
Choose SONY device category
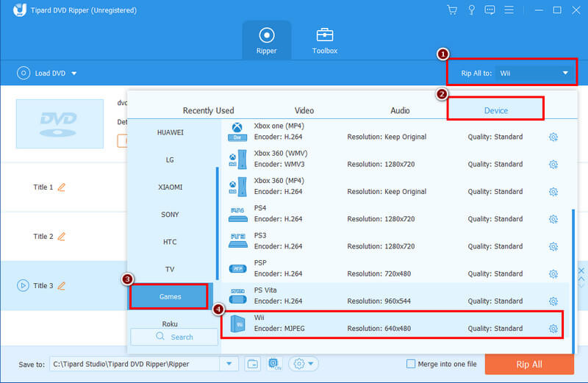tap(171, 215)
